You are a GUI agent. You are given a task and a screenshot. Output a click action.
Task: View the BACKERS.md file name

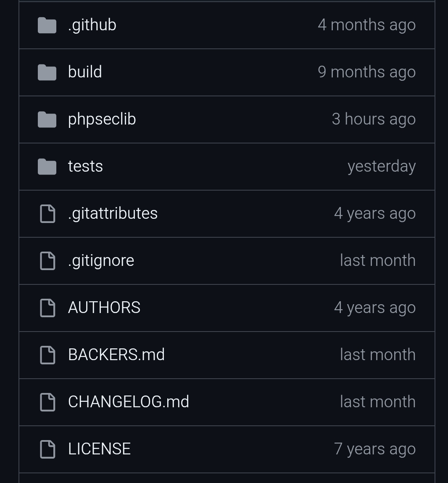(x=116, y=355)
